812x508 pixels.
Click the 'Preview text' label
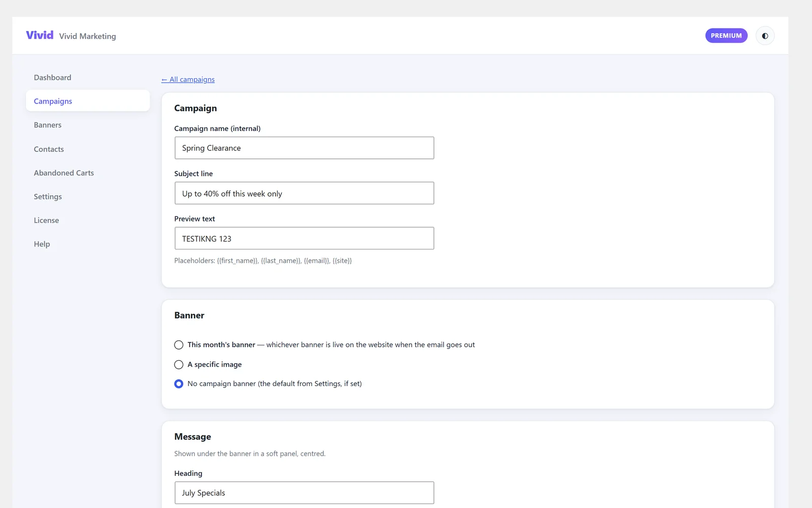pos(194,219)
